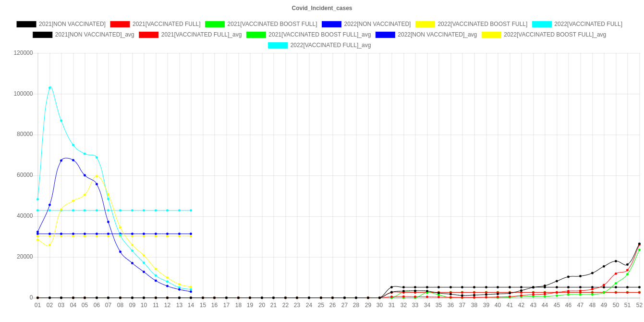Disable the 2022[NON VACCINATED]_avg legend label
The height and width of the screenshot is (322, 644).
click(437, 35)
